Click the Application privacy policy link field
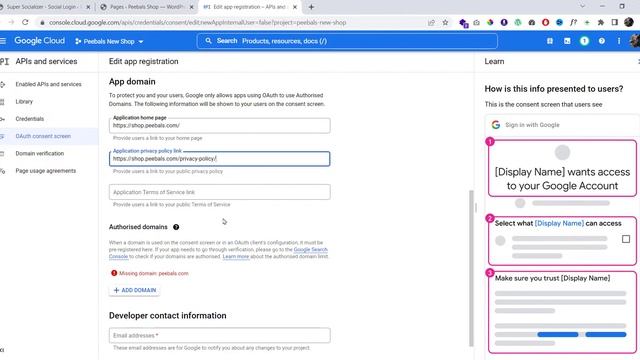The image size is (640, 360). click(x=220, y=159)
